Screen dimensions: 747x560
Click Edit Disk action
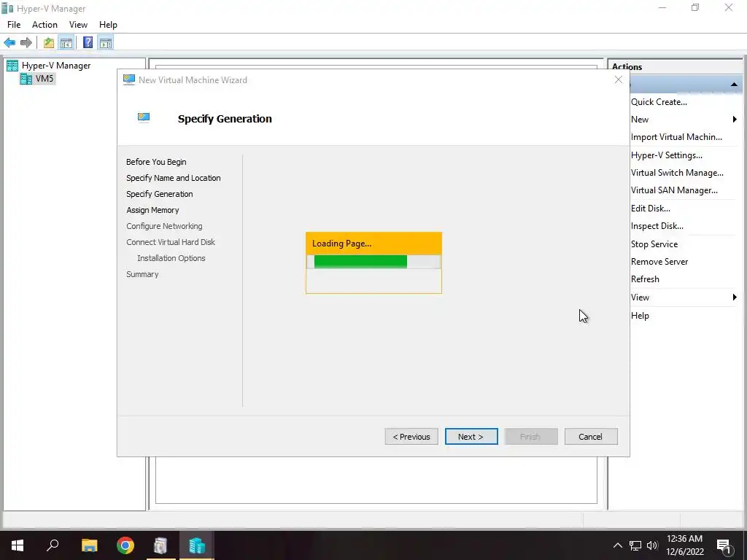coord(650,209)
